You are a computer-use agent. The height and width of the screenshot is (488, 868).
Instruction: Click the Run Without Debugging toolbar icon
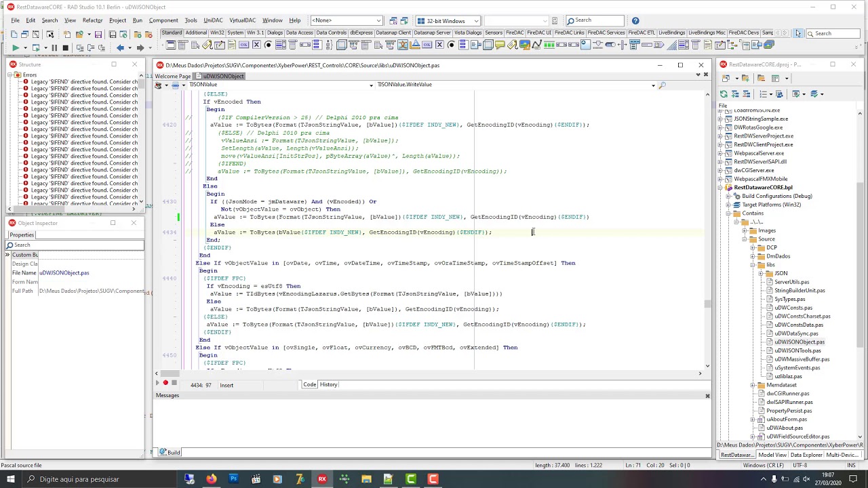pos(35,47)
